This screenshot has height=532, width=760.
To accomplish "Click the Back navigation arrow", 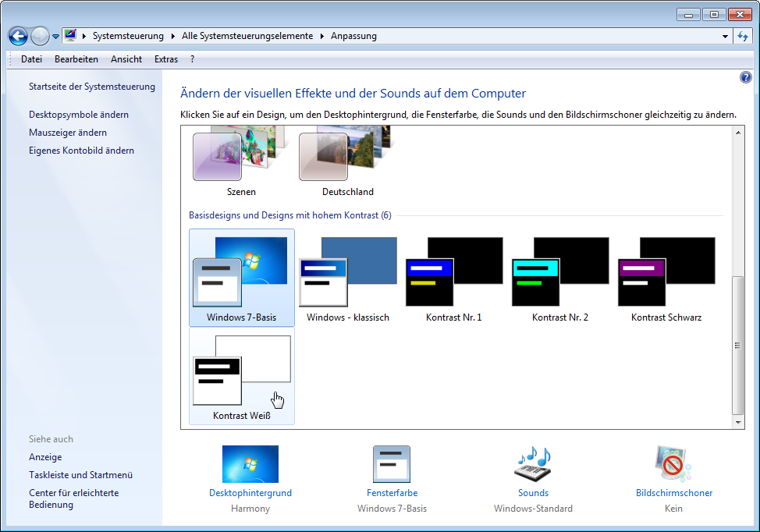I will [x=19, y=36].
